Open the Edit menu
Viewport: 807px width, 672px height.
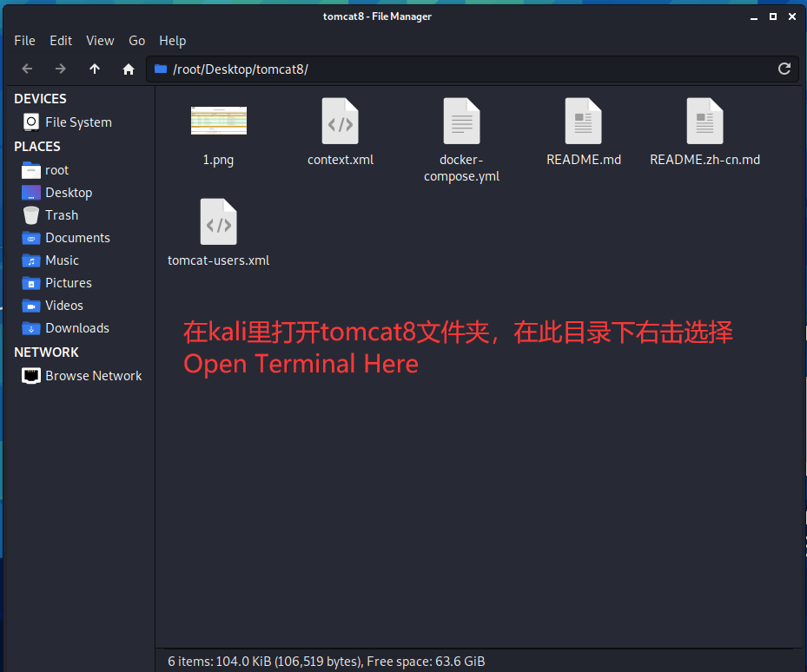click(61, 41)
